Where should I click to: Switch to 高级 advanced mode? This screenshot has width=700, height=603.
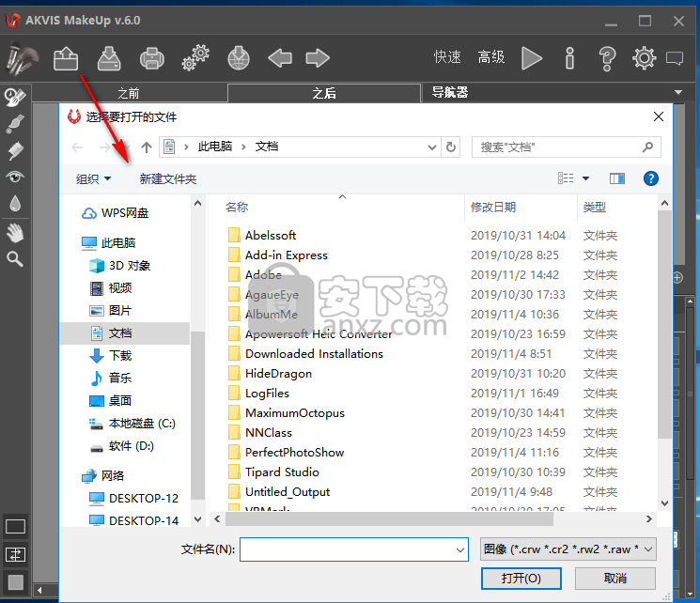491,57
